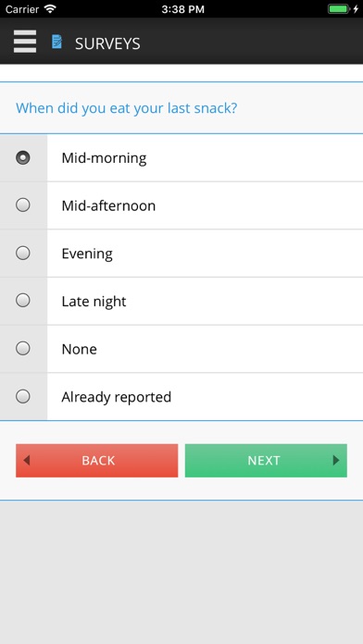Tap the SURVEYS header title

coord(107,43)
